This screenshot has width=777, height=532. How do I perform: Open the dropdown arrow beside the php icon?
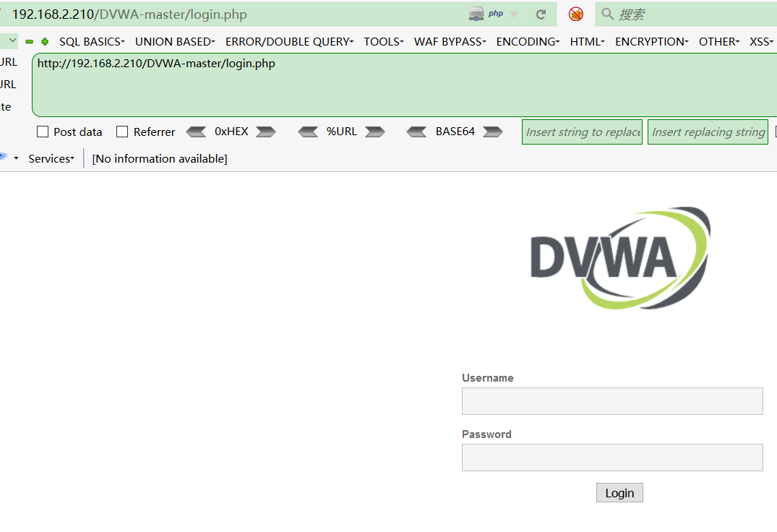pos(514,14)
